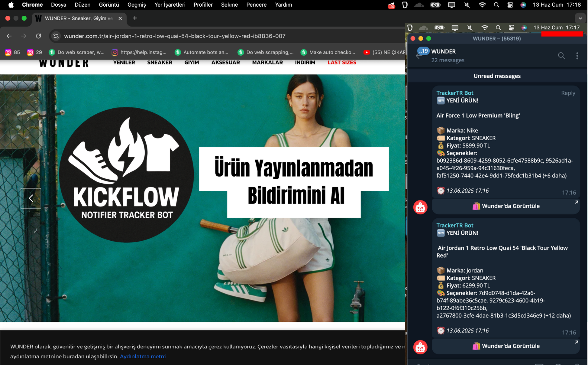Expand the Chrome tab search dropdown
The image size is (588, 365).
pos(580,18)
